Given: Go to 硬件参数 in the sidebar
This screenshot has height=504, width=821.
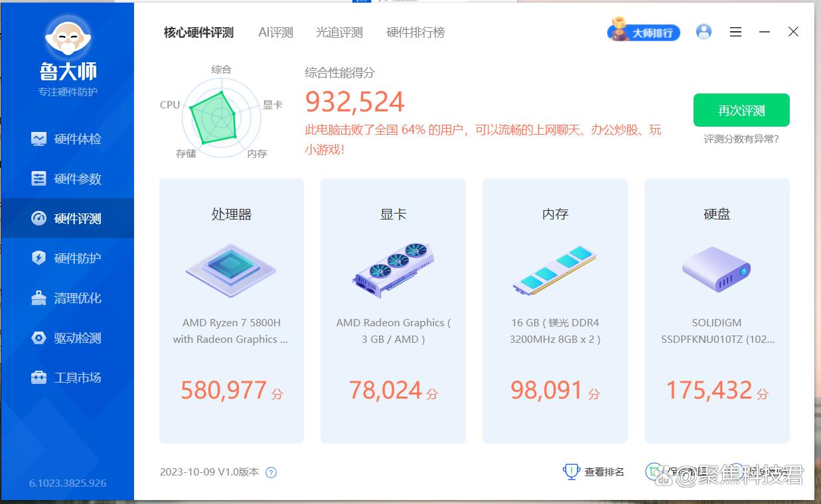Looking at the screenshot, I should [67, 179].
